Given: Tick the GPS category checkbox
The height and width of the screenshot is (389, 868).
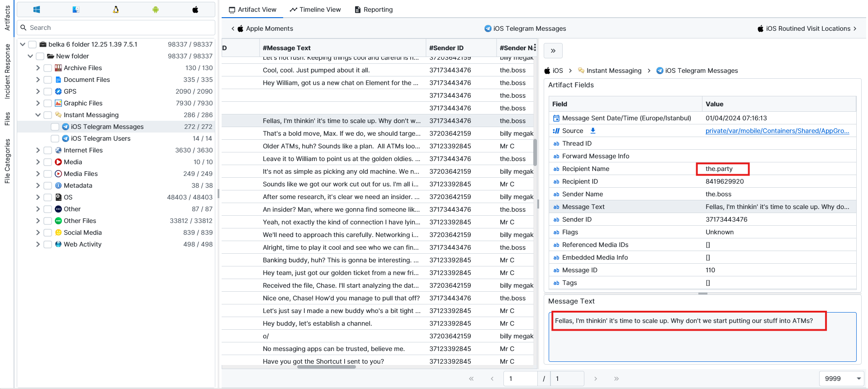Looking at the screenshot, I should pos(47,91).
